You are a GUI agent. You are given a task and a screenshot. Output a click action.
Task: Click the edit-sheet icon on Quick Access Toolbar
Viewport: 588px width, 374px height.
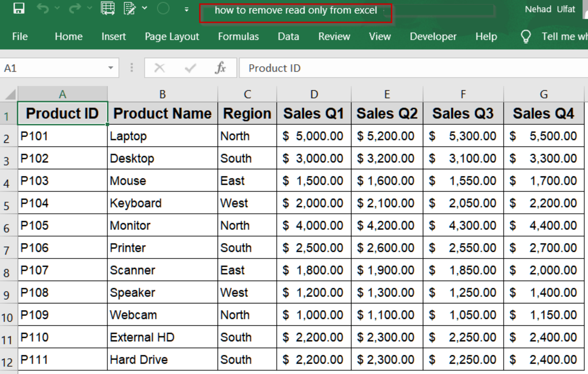tap(129, 9)
